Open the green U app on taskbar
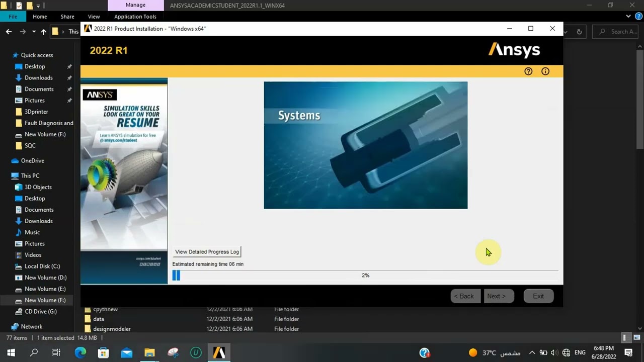The height and width of the screenshot is (362, 644). [196, 353]
